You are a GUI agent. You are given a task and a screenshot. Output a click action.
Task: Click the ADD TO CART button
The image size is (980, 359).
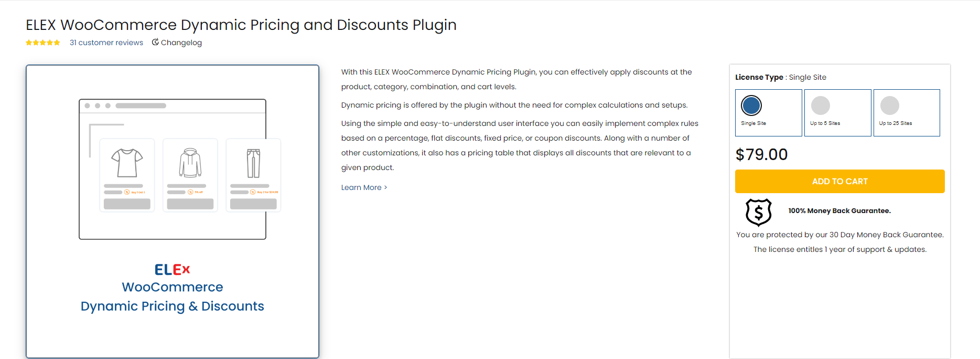839,181
